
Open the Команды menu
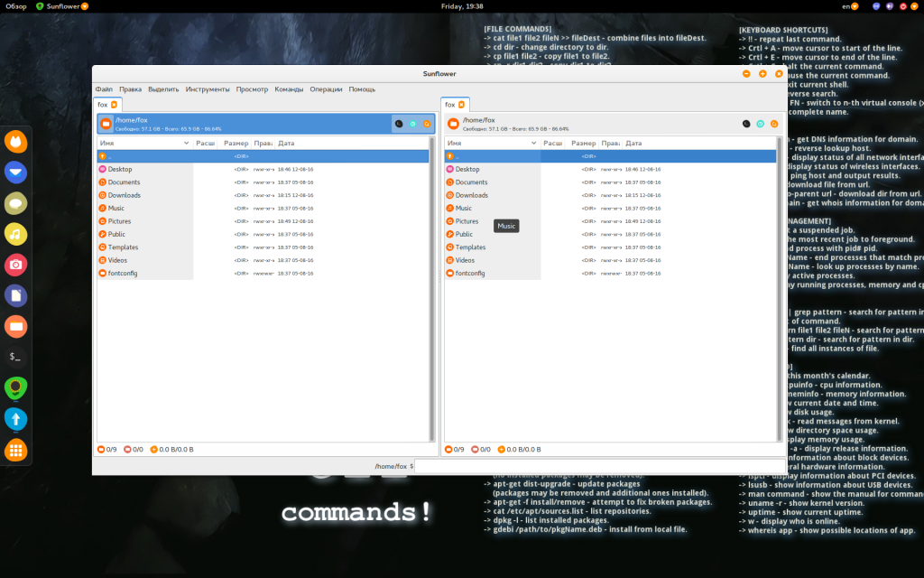point(289,89)
